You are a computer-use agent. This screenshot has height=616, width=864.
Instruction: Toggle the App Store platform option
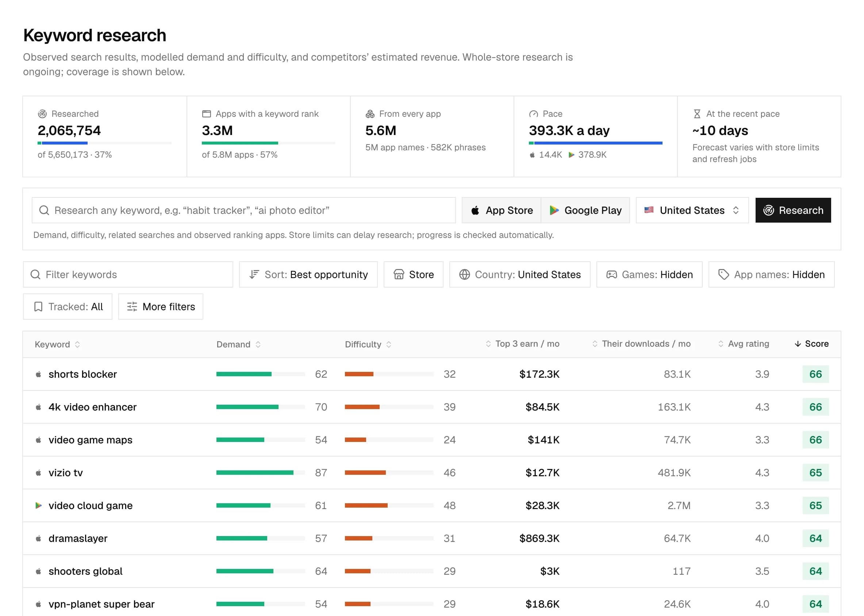coord(502,210)
